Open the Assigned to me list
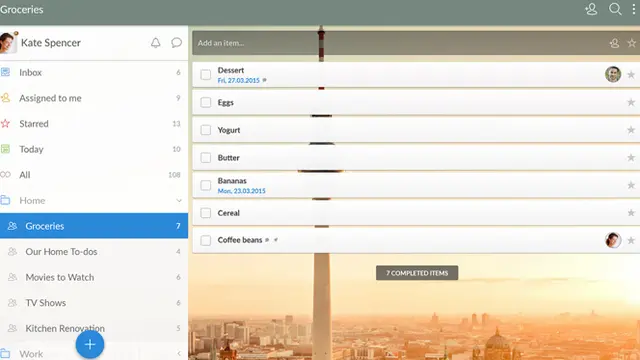This screenshot has height=360, width=640. click(94, 98)
